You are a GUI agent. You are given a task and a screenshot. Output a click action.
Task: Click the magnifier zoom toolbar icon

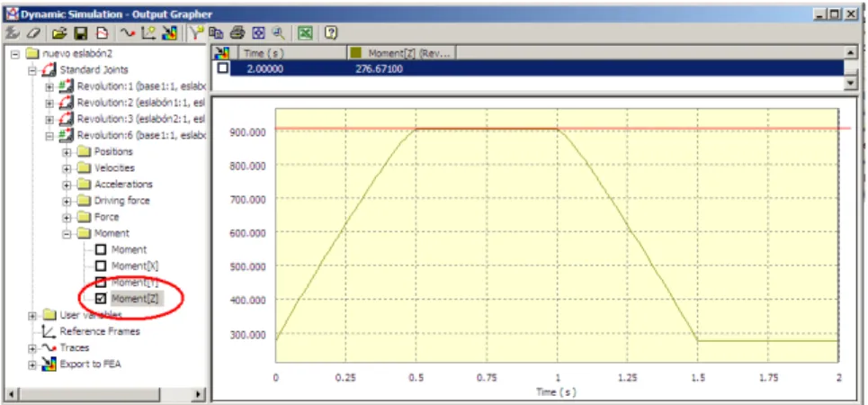pos(279,33)
